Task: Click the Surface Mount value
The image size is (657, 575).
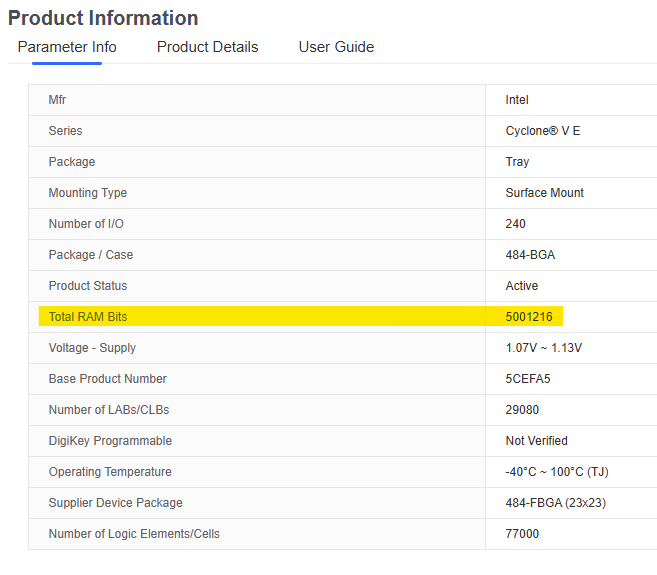Action: 545,193
